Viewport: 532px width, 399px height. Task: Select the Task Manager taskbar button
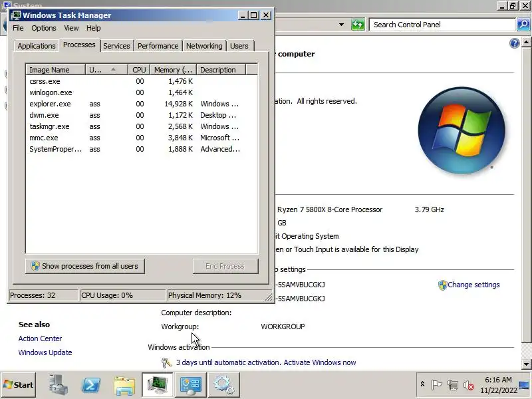click(158, 385)
